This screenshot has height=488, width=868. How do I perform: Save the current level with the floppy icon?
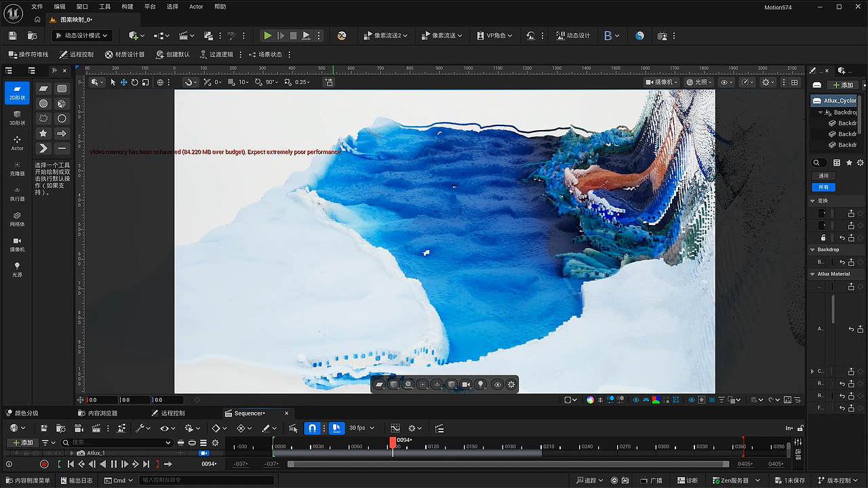click(12, 35)
